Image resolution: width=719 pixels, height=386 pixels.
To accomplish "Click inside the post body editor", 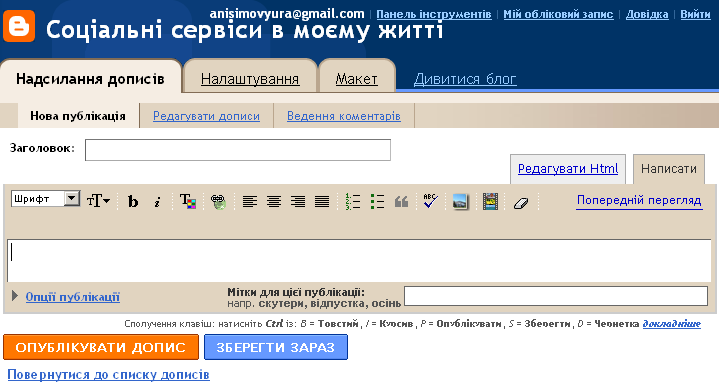I will (x=359, y=260).
